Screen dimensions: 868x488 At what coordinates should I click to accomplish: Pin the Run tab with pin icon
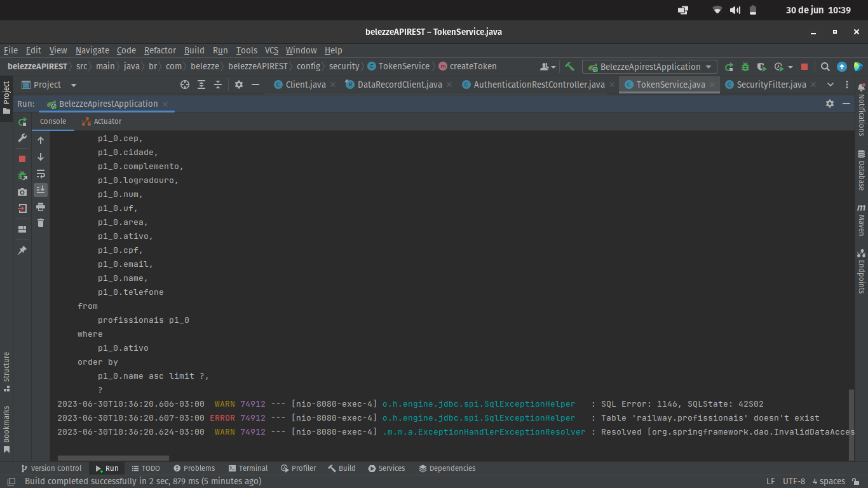pyautogui.click(x=22, y=250)
